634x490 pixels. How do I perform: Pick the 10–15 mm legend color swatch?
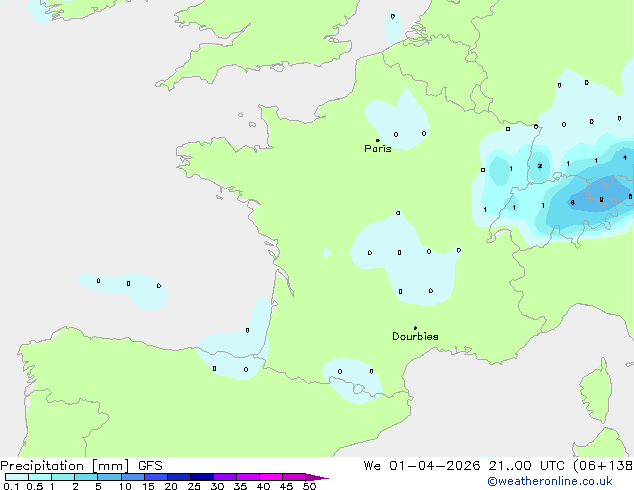(132, 477)
